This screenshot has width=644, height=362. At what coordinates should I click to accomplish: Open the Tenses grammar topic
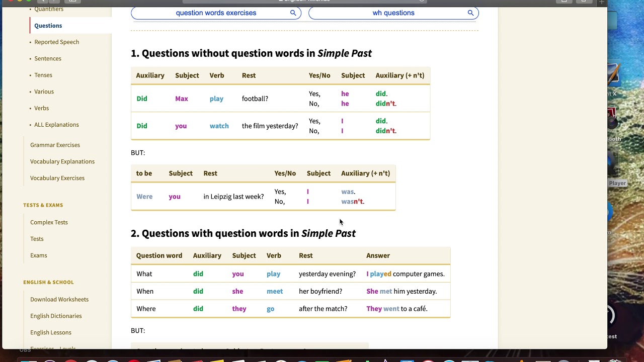click(43, 75)
